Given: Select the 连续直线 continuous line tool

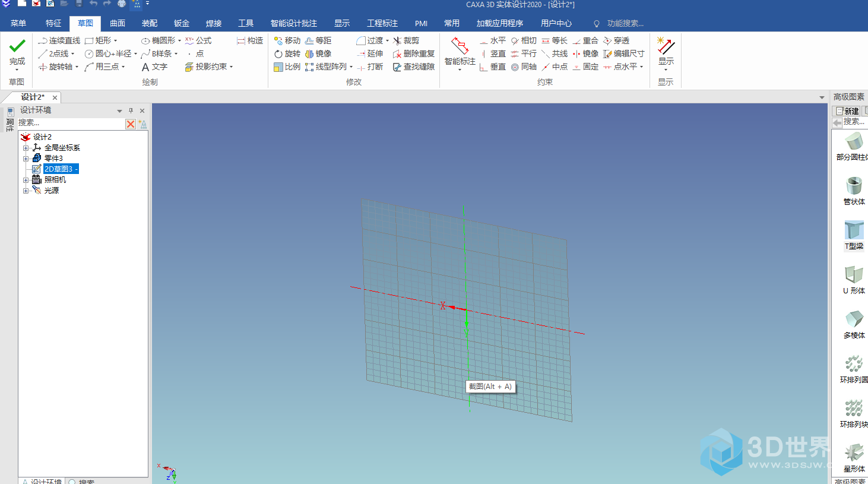Looking at the screenshot, I should (59, 40).
